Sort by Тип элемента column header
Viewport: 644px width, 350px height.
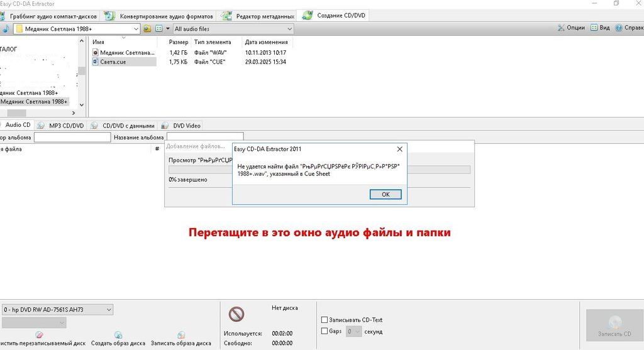point(213,42)
